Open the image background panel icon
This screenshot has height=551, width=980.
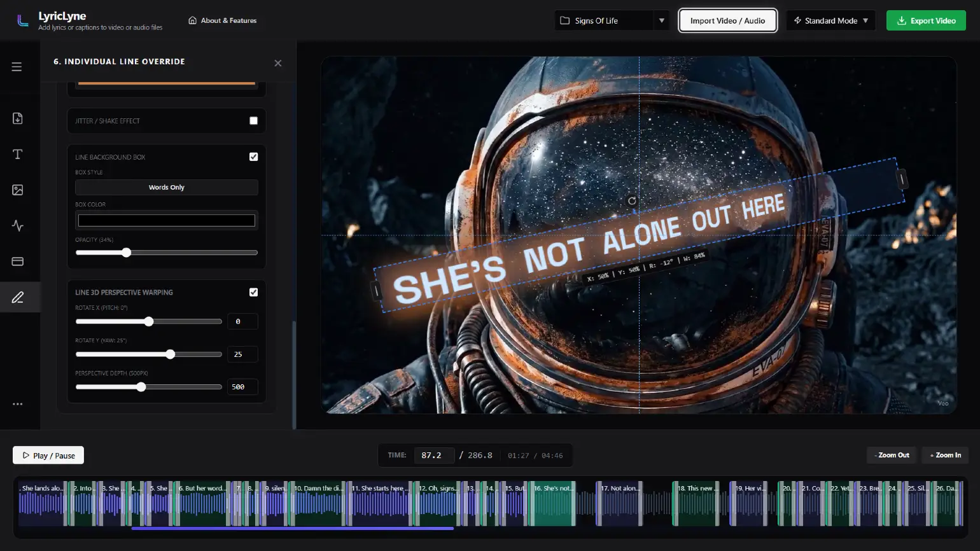coord(17,190)
